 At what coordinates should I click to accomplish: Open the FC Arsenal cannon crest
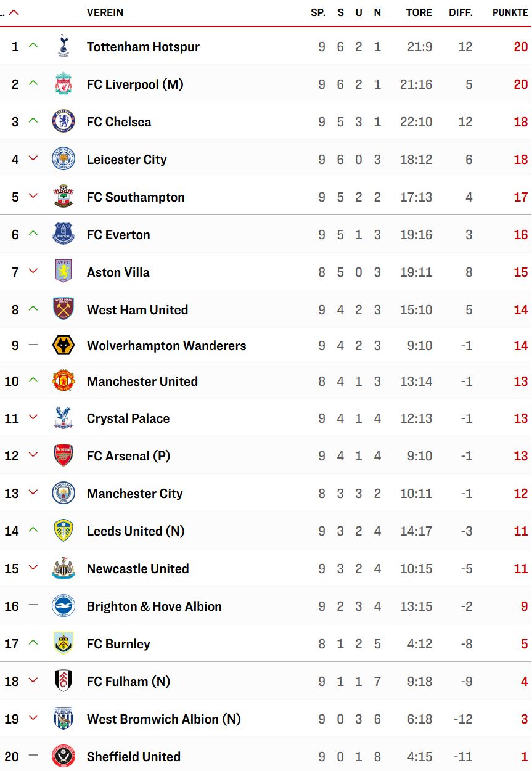click(x=63, y=455)
